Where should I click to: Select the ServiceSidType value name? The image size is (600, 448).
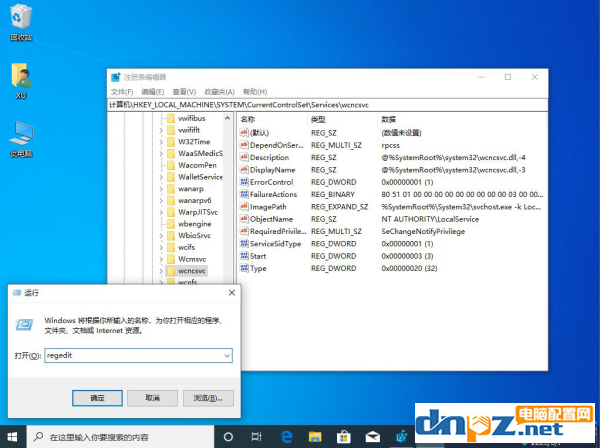pos(276,244)
